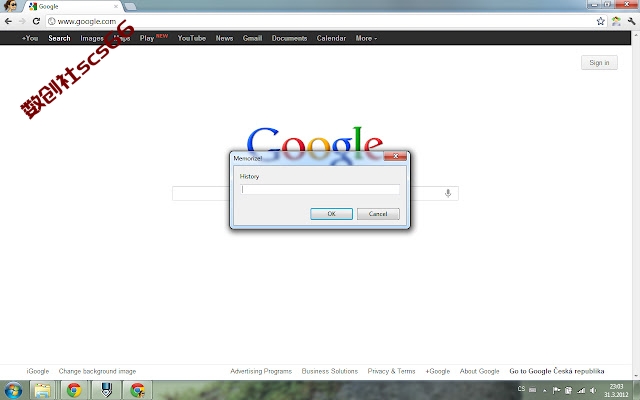Open the iGoogle link
This screenshot has width=640, height=400.
click(x=38, y=371)
